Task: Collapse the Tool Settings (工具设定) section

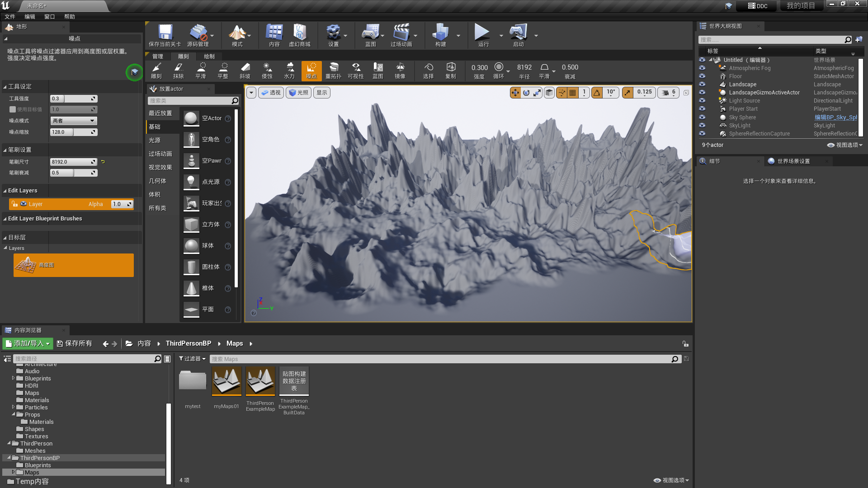Action: [5, 87]
